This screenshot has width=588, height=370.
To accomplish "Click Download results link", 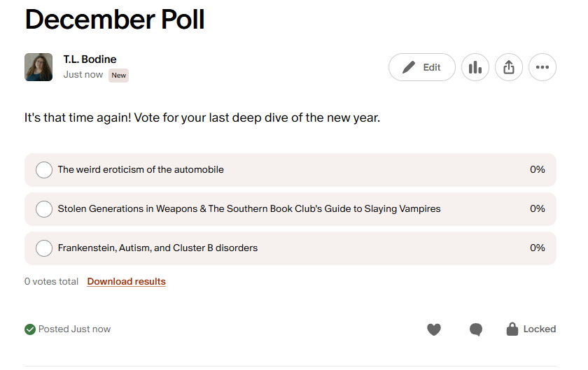I will point(126,282).
